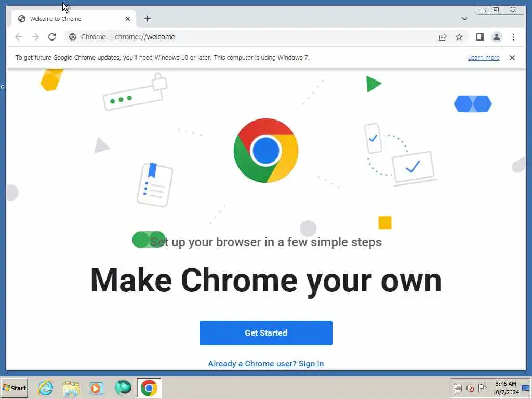Click the taskbar clock 8:46 AM
The image size is (532, 399).
pyautogui.click(x=506, y=388)
